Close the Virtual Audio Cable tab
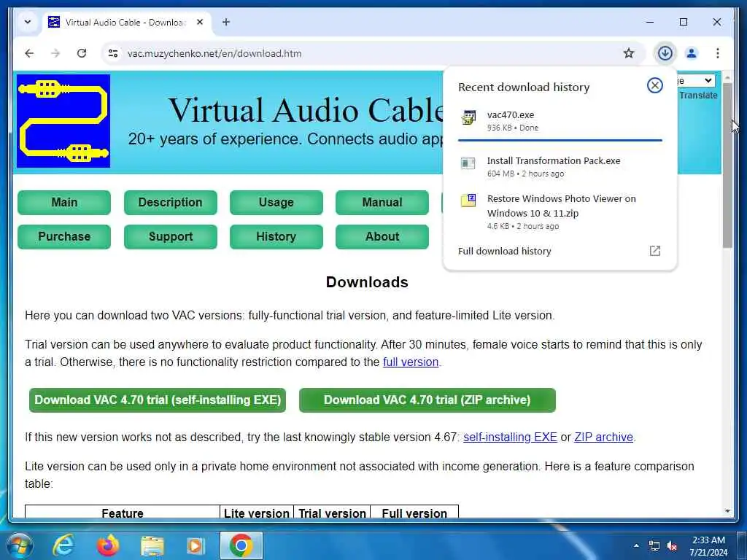 (200, 22)
